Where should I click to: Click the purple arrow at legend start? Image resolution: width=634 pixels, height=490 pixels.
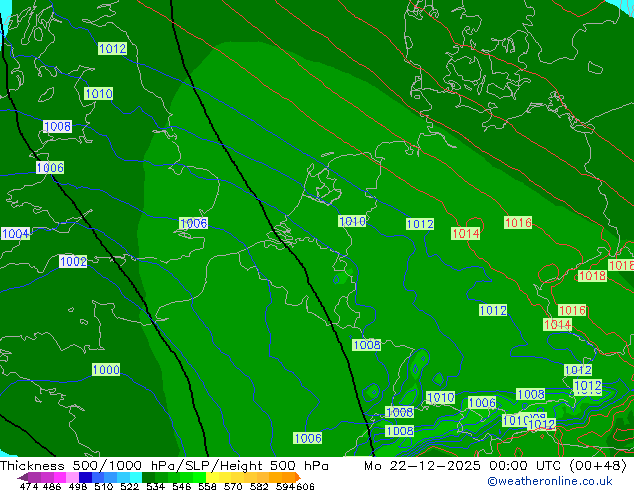(24, 477)
